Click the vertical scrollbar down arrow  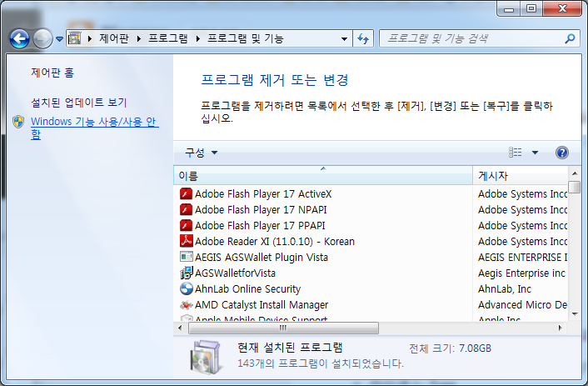tap(575, 314)
